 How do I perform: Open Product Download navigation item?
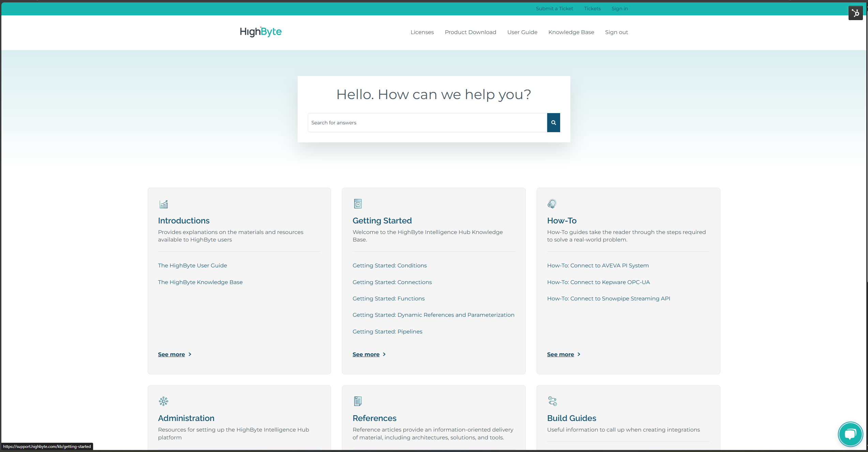coord(470,32)
